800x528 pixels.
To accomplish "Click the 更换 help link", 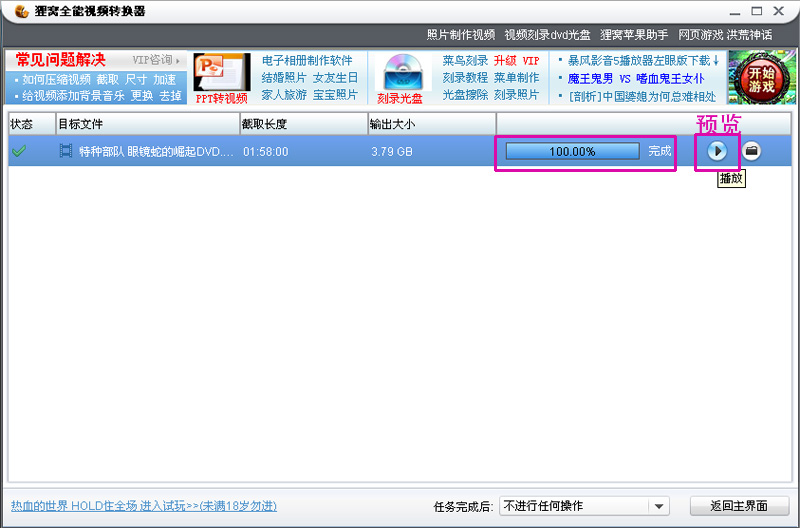I will [x=142, y=96].
